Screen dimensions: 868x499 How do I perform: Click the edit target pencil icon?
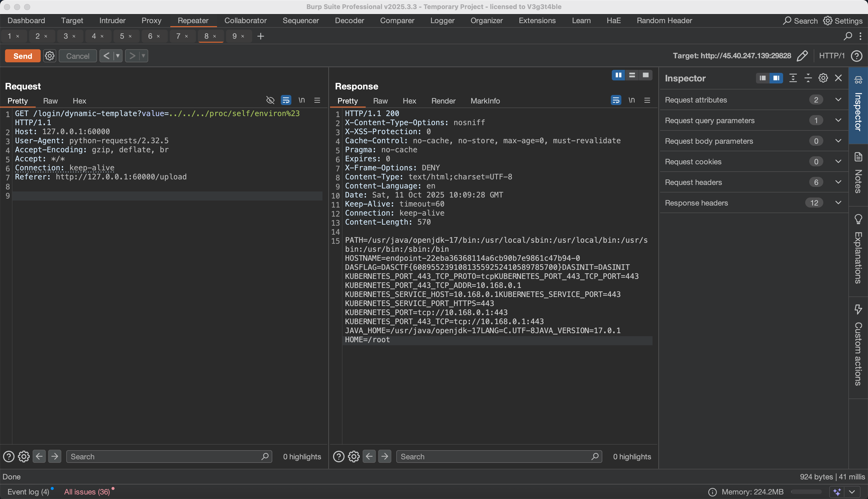(x=802, y=56)
